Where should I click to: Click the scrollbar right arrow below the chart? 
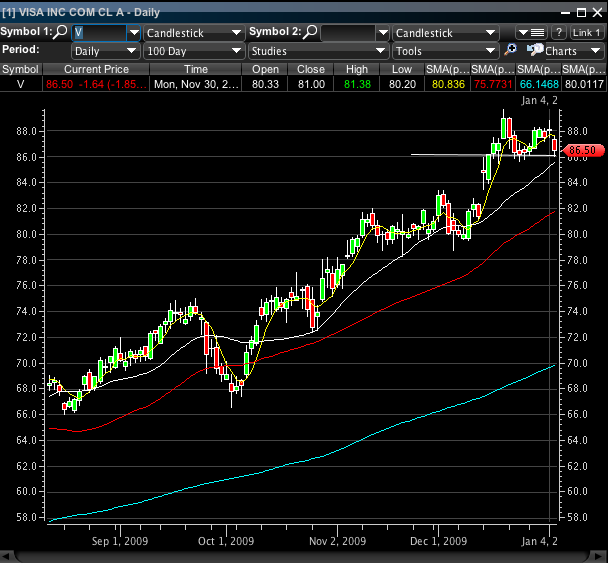(x=601, y=555)
